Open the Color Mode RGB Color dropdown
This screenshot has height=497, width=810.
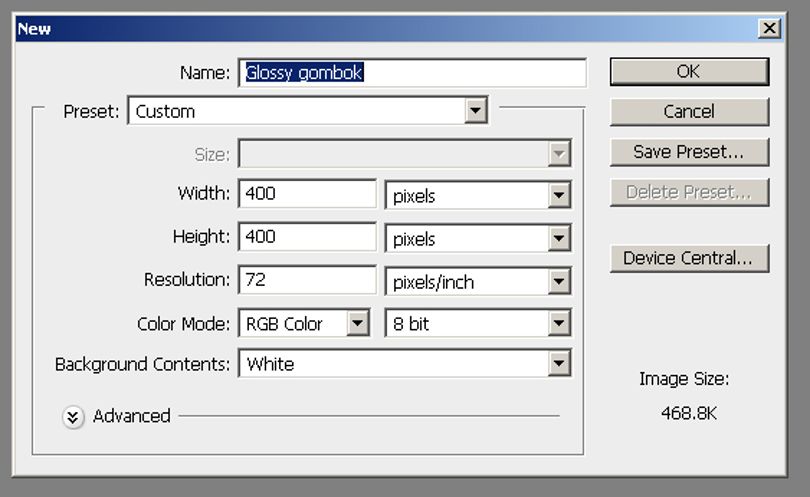(x=304, y=323)
